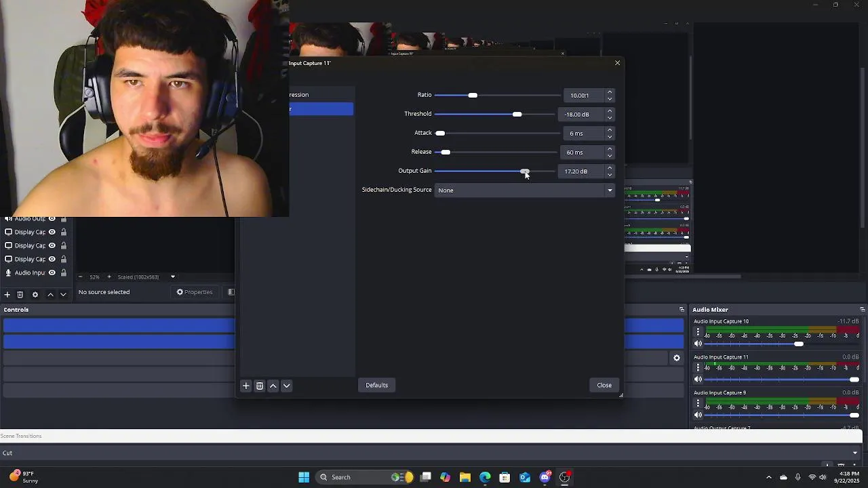The image size is (868, 488).
Task: Open the Sidechain/Ducking Source dropdown
Action: tap(525, 190)
